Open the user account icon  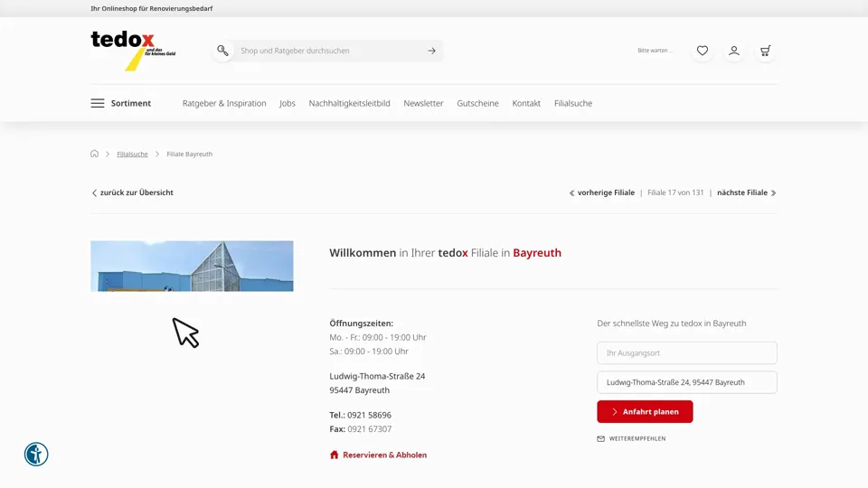(734, 51)
